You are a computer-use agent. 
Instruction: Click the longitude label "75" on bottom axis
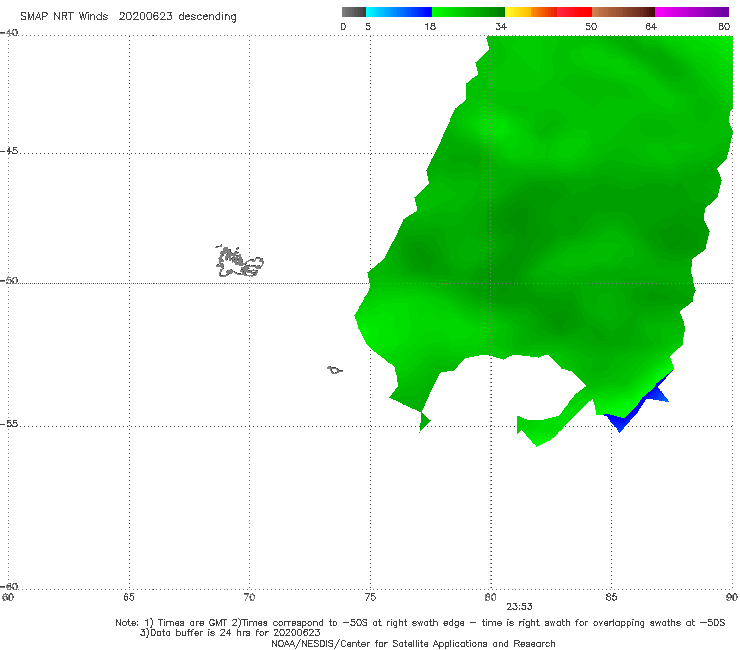tap(370, 597)
